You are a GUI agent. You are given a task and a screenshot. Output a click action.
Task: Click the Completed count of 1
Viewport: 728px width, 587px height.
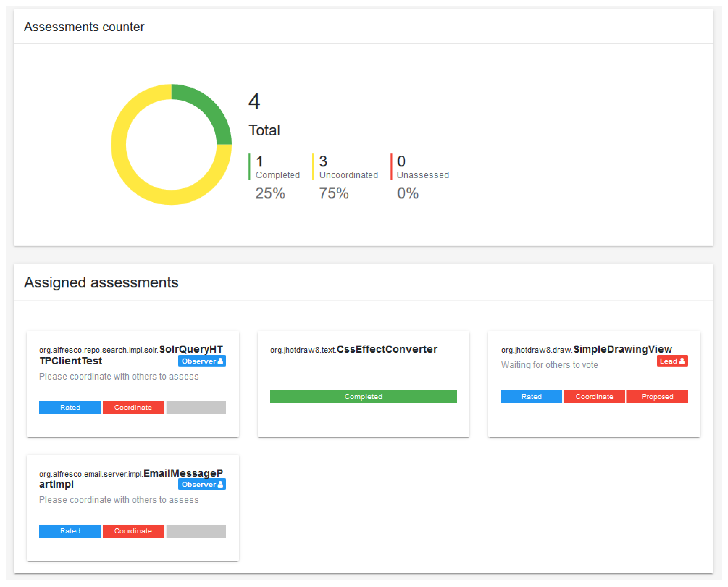tap(259, 161)
